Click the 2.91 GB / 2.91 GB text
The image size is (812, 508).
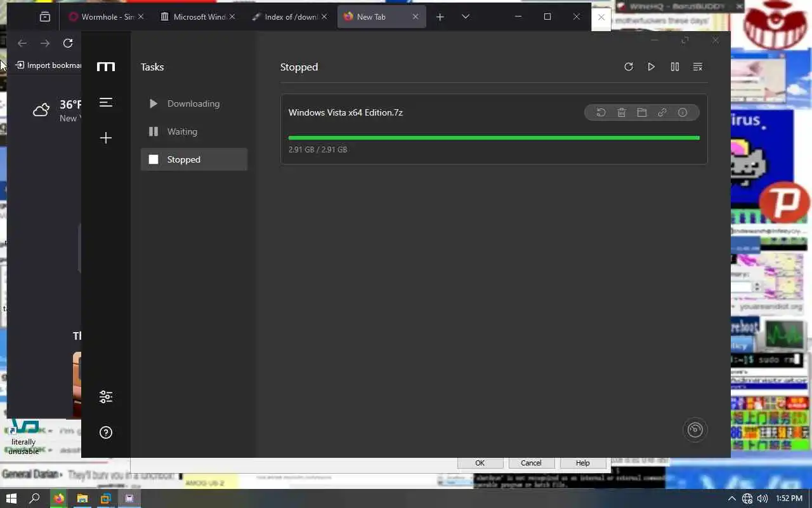coord(318,150)
